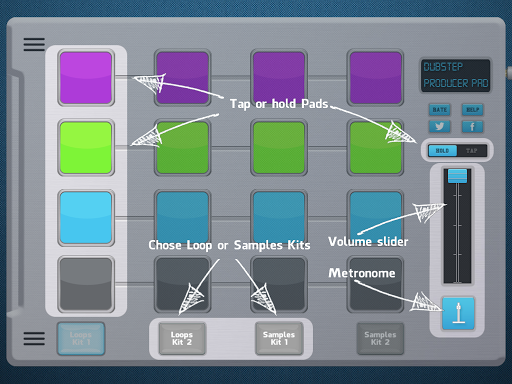
Task: Open the bottom-left hamburger menu icon
Action: (34, 338)
